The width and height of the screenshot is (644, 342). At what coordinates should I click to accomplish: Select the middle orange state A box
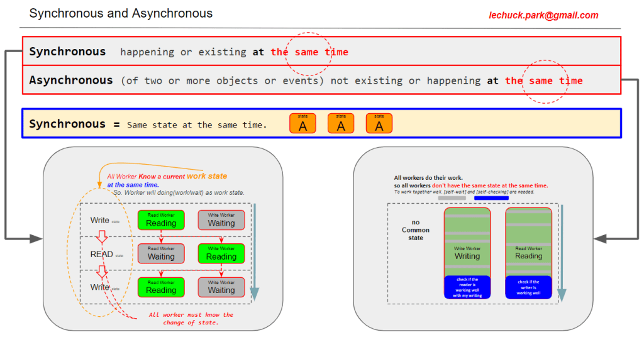(x=341, y=124)
